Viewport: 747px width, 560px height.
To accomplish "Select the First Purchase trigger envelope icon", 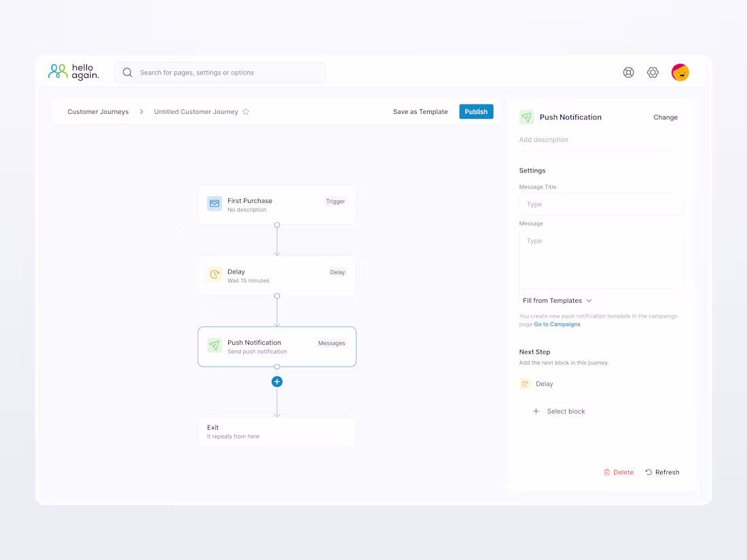I will tap(214, 203).
